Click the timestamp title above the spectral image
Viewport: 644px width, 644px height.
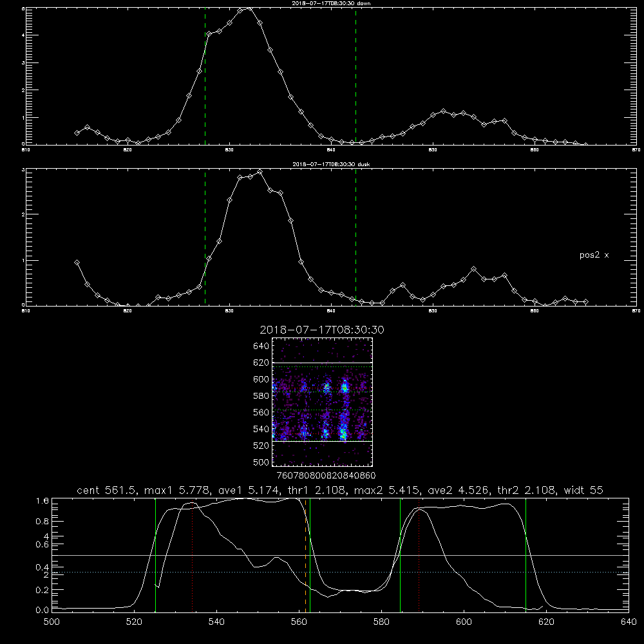click(x=322, y=330)
